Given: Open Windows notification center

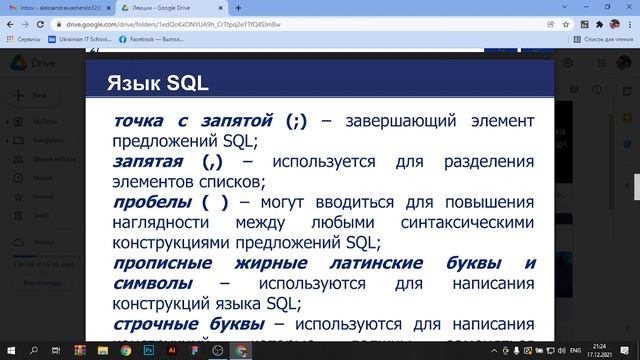Looking at the screenshot, I should pos(624,350).
